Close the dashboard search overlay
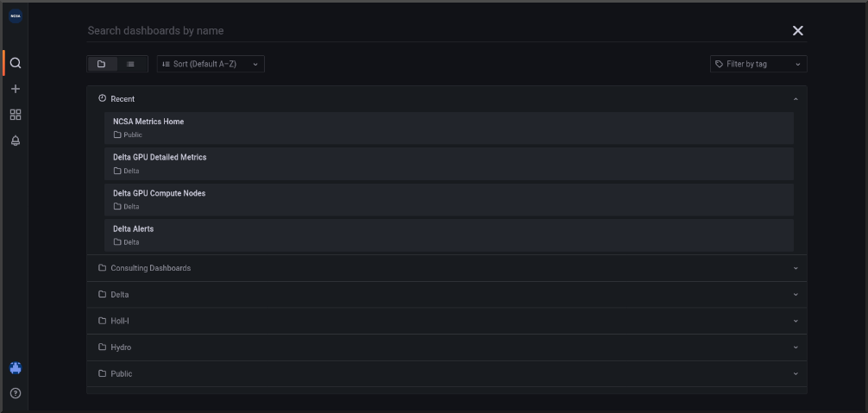Image resolution: width=868 pixels, height=413 pixels. point(797,31)
